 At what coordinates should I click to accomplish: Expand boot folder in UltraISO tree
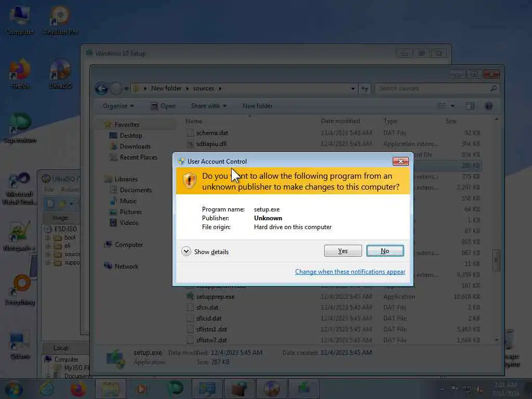(x=48, y=237)
